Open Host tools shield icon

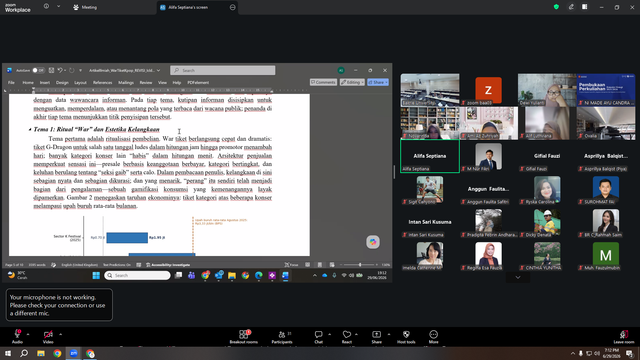[406, 336]
